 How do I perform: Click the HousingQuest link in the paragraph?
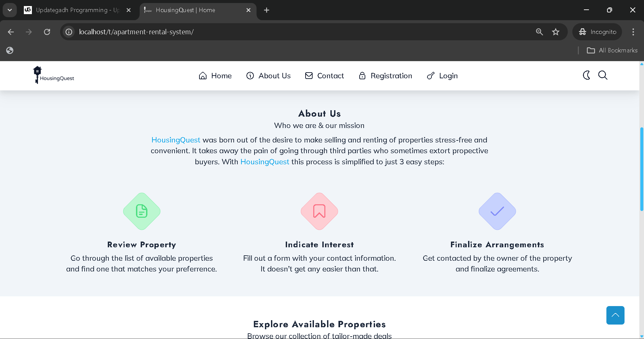pyautogui.click(x=176, y=140)
